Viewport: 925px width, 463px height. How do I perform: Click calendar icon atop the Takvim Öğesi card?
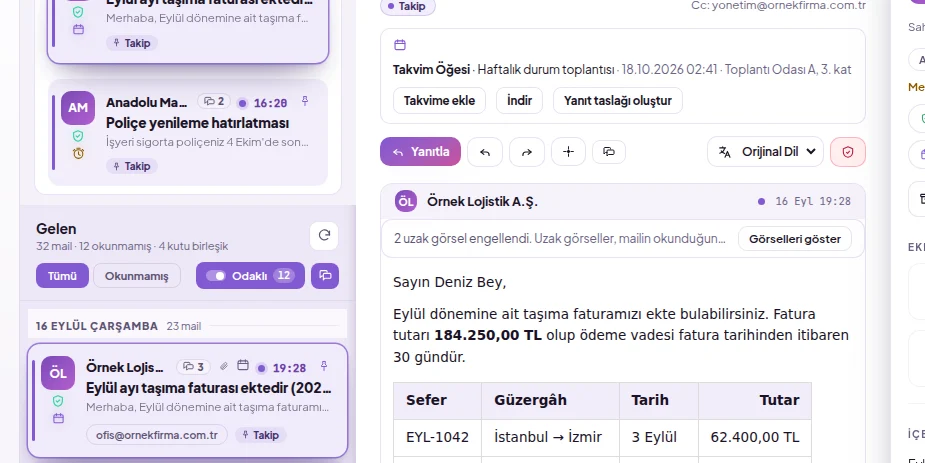[400, 45]
